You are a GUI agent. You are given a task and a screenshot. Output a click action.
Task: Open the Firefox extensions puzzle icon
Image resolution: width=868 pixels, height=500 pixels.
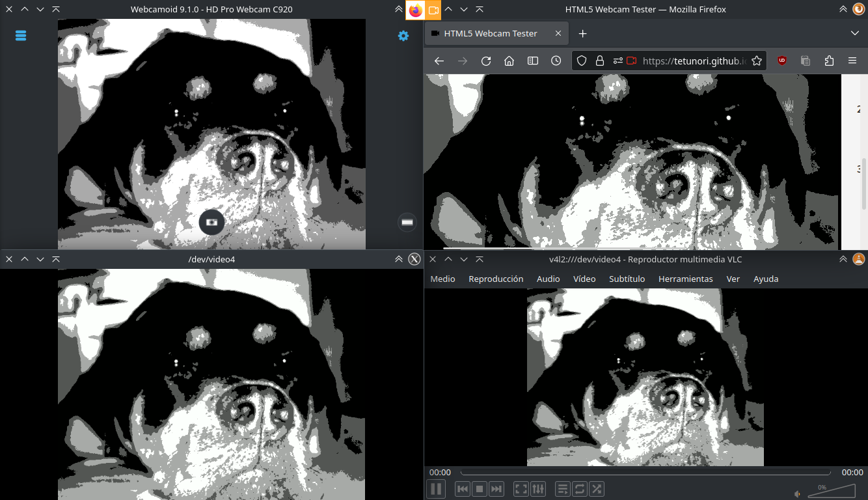(829, 61)
